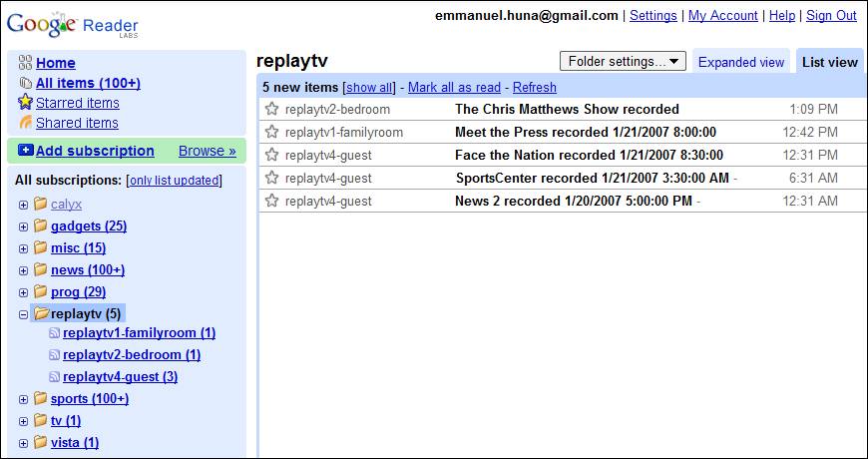Screen dimensions: 868x459
Task: Star the SportsCenter recorded item
Action: (271, 178)
